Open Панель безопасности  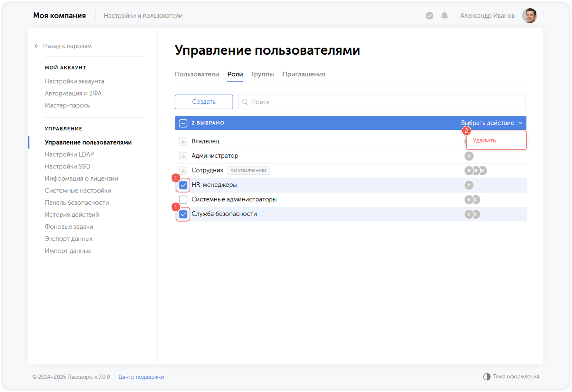pyautogui.click(x=77, y=203)
